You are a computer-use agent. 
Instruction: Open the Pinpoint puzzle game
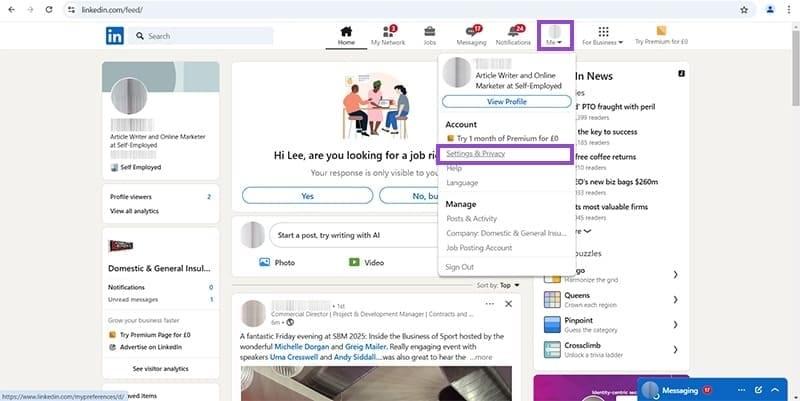(x=582, y=324)
